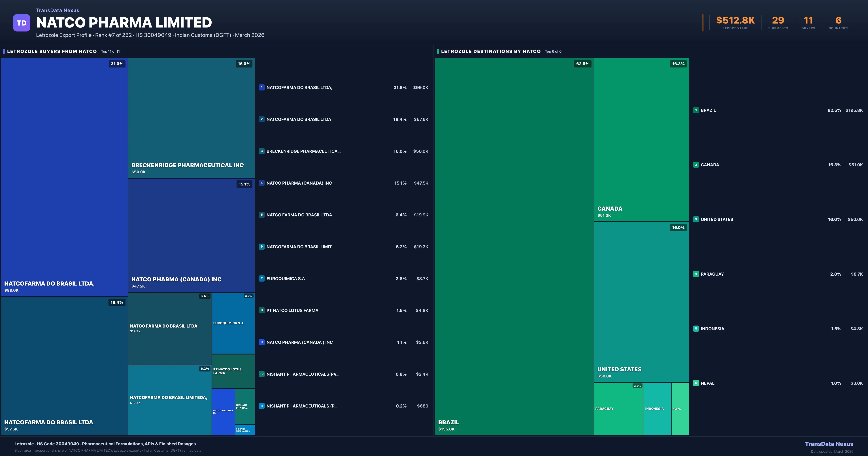Select the BRAZIL treemap block
868x456 pixels.
coord(514,246)
